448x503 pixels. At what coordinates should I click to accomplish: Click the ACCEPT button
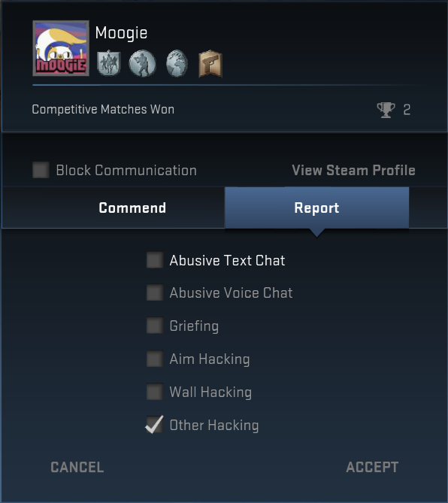click(x=372, y=467)
